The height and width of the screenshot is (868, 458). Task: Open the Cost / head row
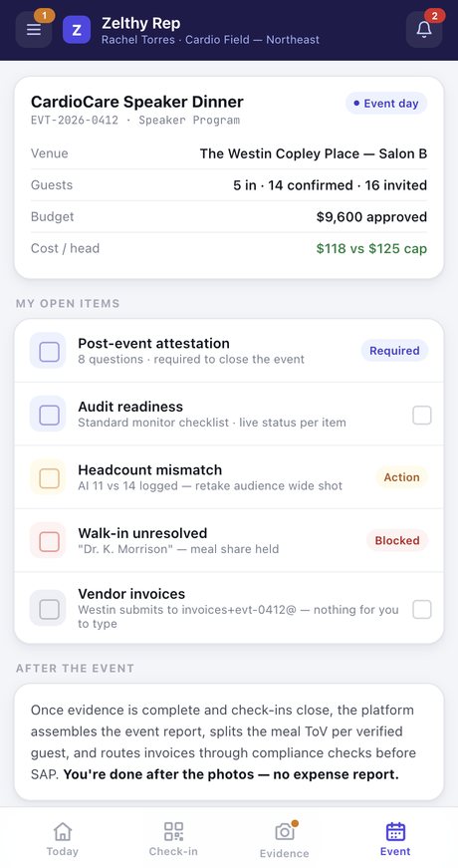[x=229, y=248]
